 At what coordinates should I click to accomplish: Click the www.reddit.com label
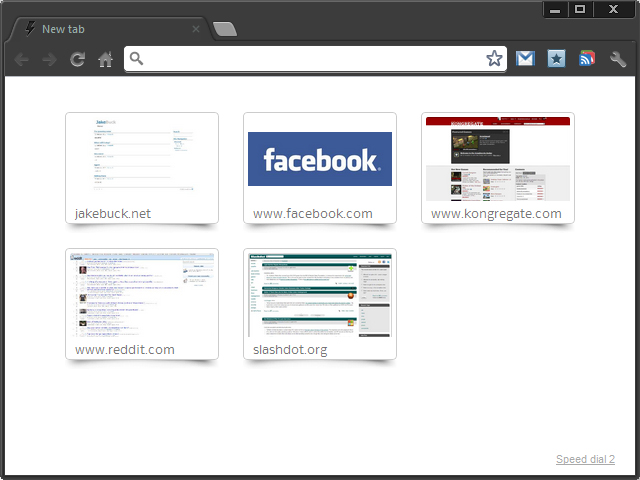tap(125, 350)
